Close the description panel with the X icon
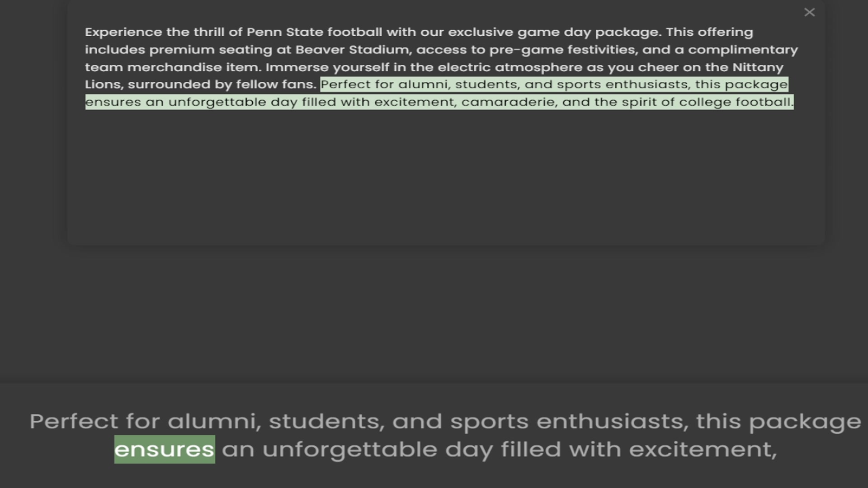 [809, 13]
